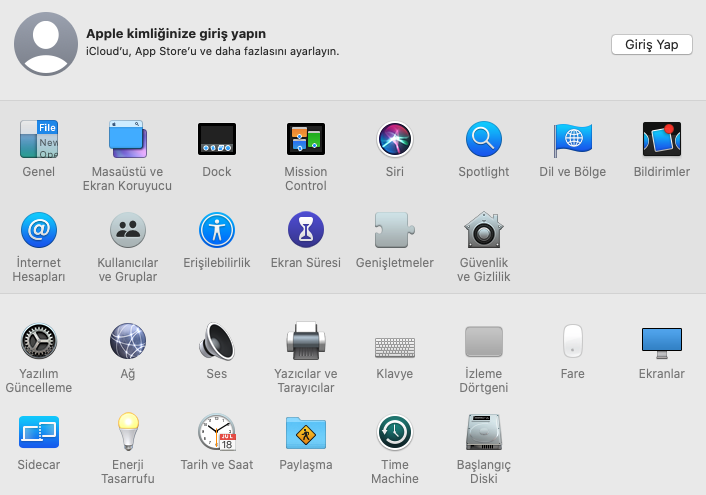
Task: Open Ekran Süresi preferences
Action: pyautogui.click(x=306, y=230)
